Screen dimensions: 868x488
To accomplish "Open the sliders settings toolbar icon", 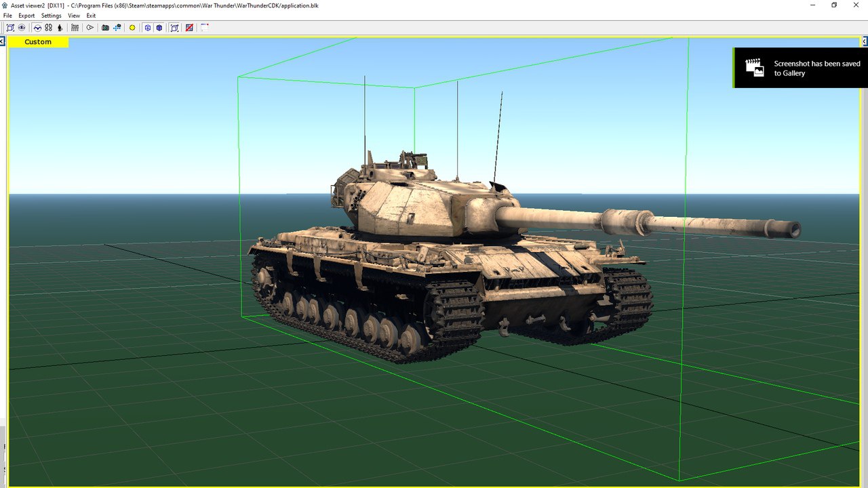I will (x=75, y=28).
